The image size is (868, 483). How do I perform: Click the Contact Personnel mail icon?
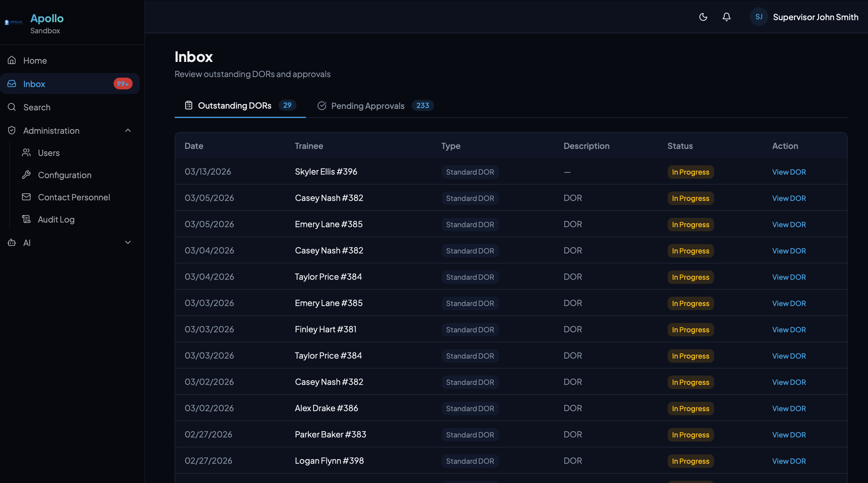27,197
